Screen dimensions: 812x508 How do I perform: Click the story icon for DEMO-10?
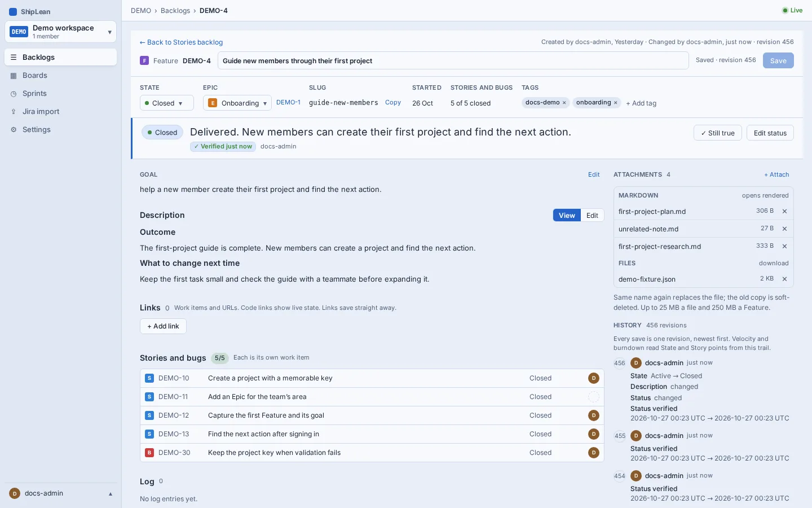point(149,378)
